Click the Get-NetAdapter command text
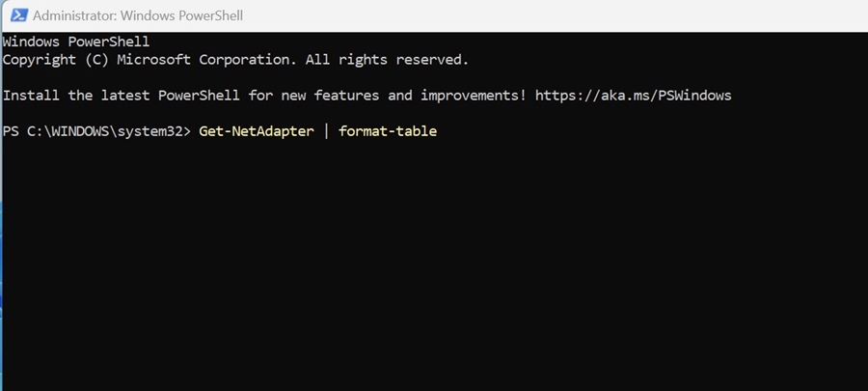This screenshot has width=868, height=391. pyautogui.click(x=257, y=130)
